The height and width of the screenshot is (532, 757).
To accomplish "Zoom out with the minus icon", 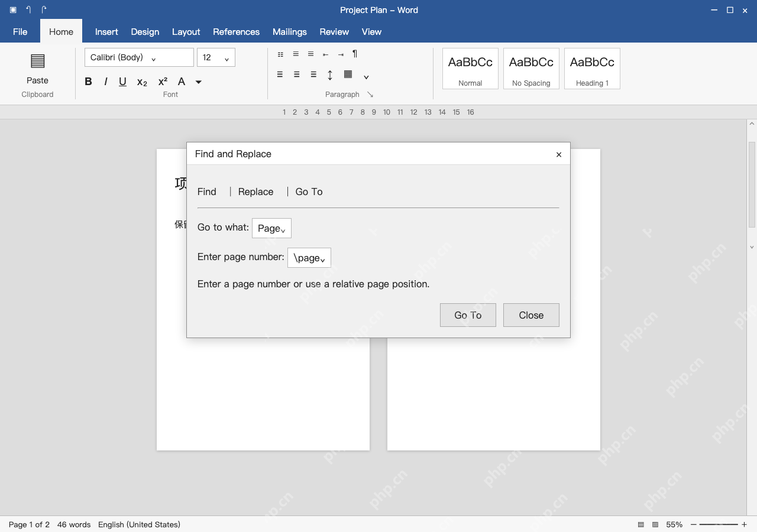I will [694, 524].
